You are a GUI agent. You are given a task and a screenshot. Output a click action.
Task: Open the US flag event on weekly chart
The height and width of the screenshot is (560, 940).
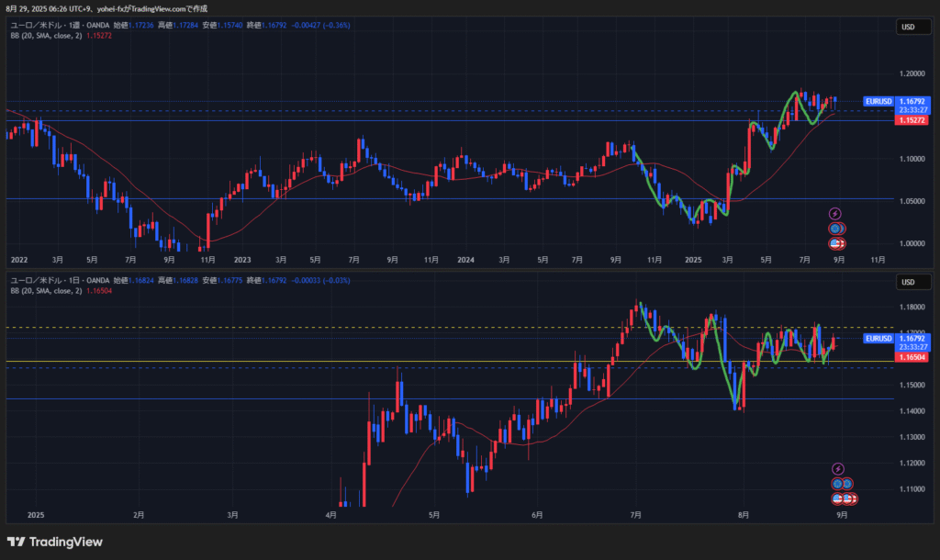pos(835,243)
